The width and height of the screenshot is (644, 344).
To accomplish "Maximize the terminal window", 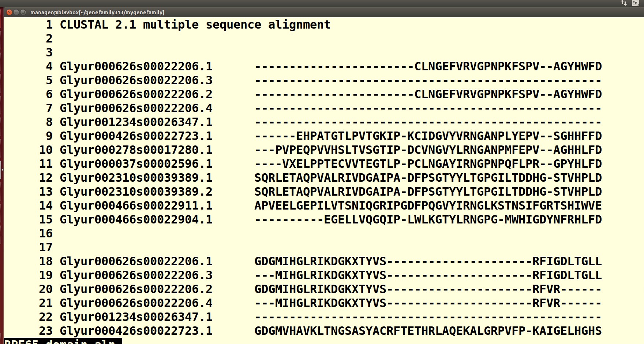I will [23, 12].
